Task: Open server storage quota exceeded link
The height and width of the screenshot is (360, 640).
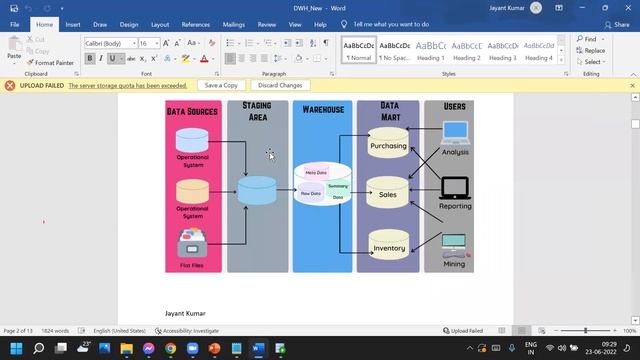Action: click(128, 85)
